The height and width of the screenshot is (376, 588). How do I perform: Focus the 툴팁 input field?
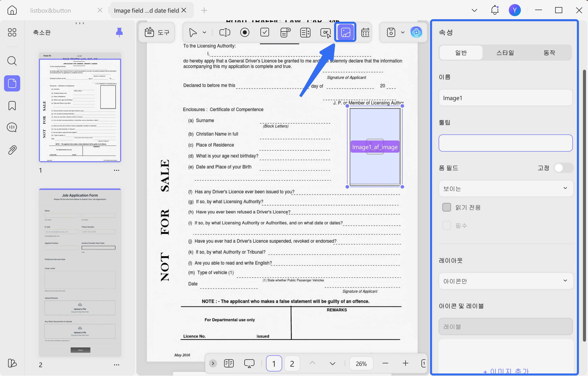(x=505, y=143)
